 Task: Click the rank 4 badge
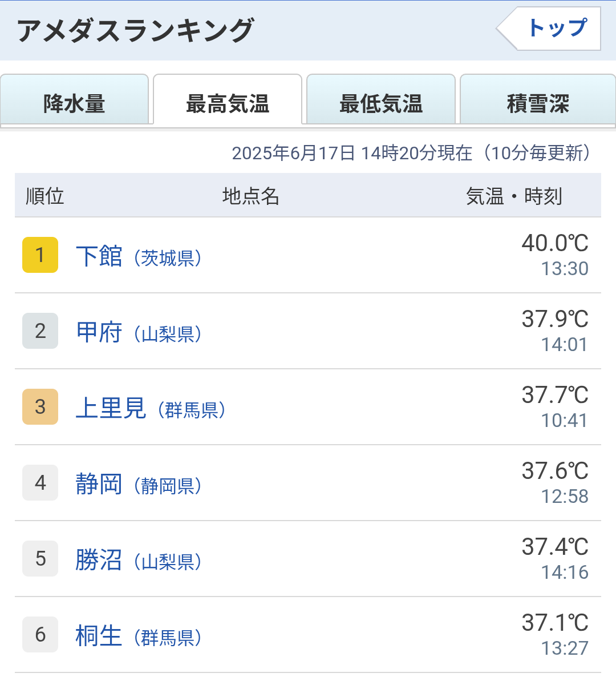coord(40,483)
